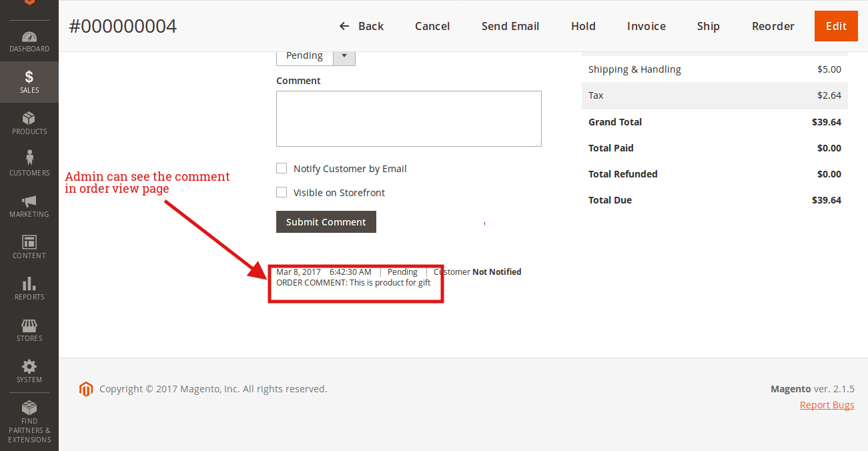Select the Reorder action in the header

point(773,26)
